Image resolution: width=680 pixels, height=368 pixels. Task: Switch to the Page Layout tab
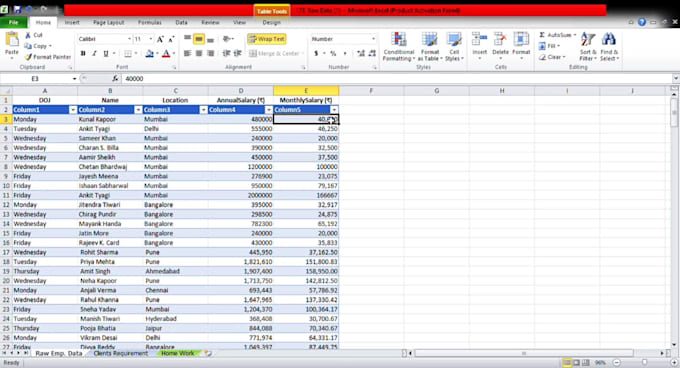(108, 22)
